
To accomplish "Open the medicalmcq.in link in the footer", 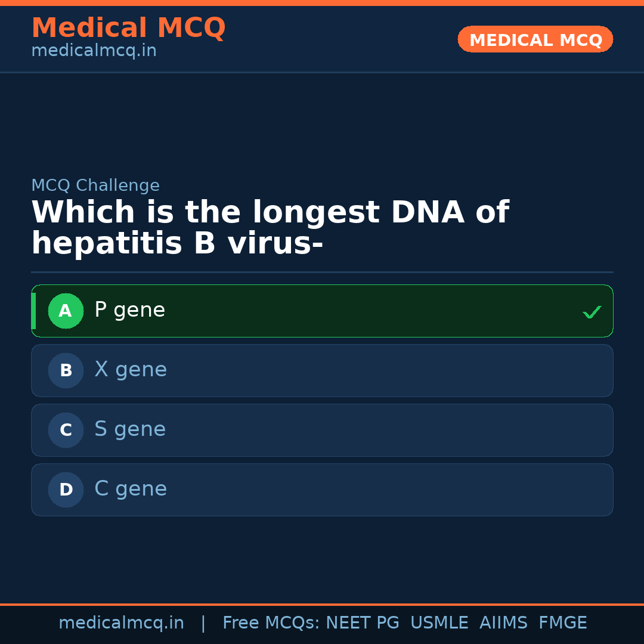I will (121, 623).
